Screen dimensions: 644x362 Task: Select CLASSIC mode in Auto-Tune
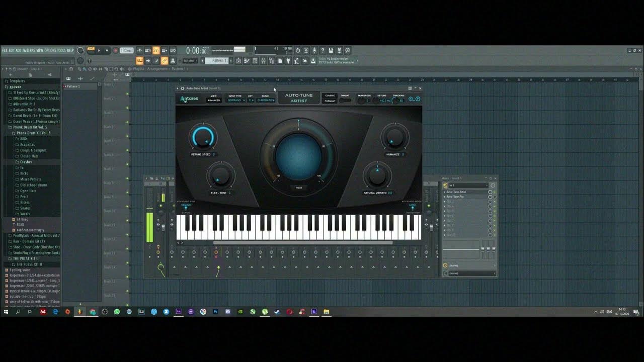pos(330,96)
